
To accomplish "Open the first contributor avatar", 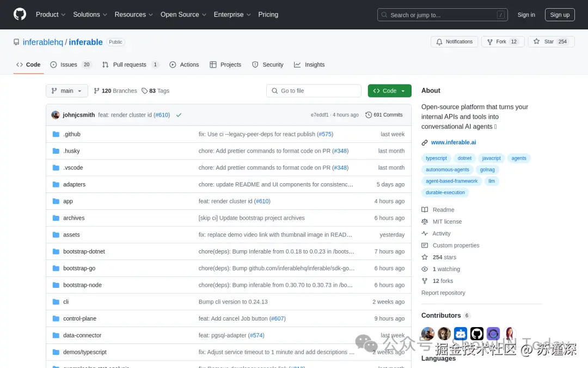I will click(428, 334).
